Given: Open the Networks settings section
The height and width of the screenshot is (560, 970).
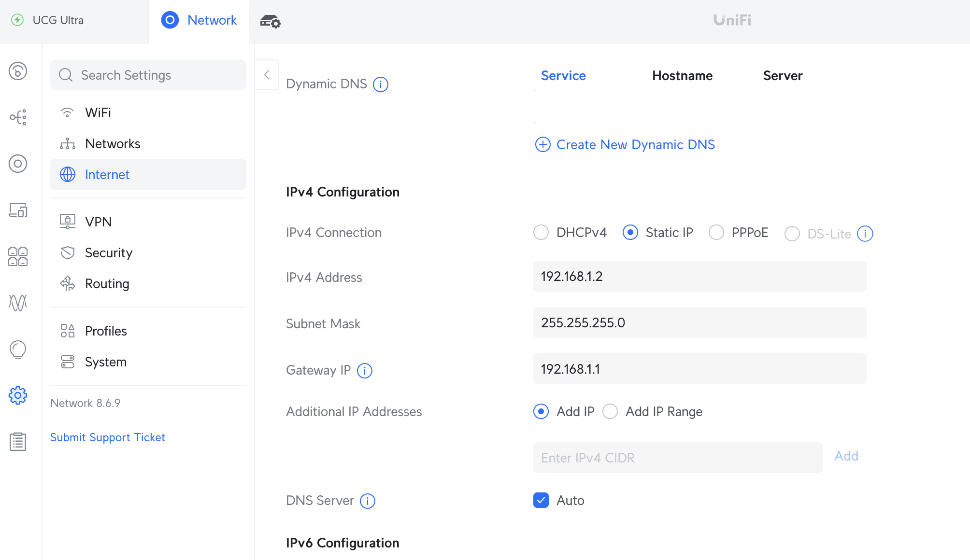Looking at the screenshot, I should pos(113,144).
